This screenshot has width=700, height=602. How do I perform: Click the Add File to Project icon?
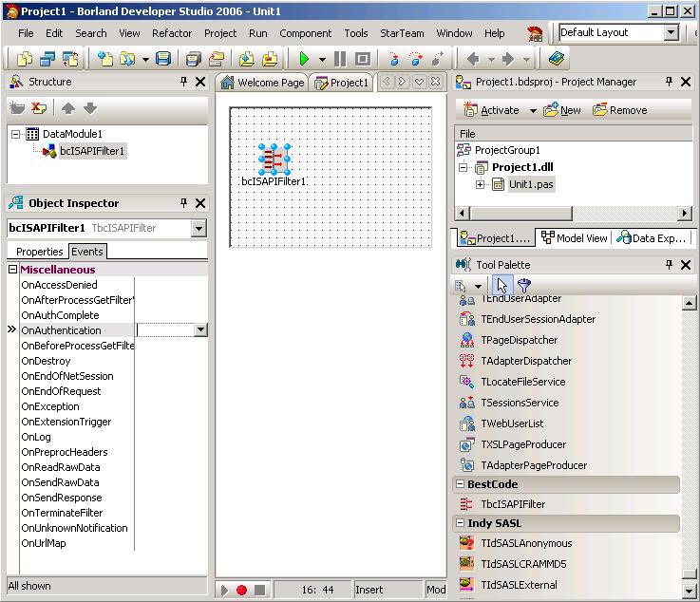[x=246, y=59]
